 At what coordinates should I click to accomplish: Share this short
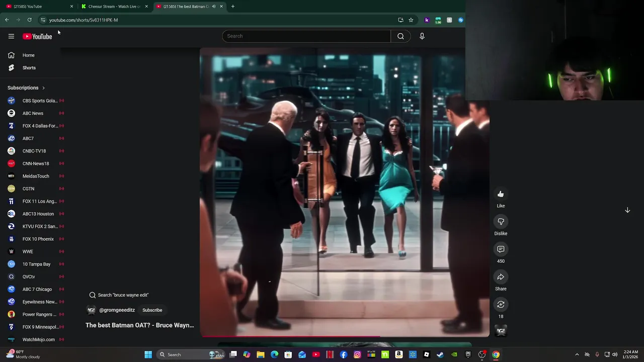pos(501,277)
